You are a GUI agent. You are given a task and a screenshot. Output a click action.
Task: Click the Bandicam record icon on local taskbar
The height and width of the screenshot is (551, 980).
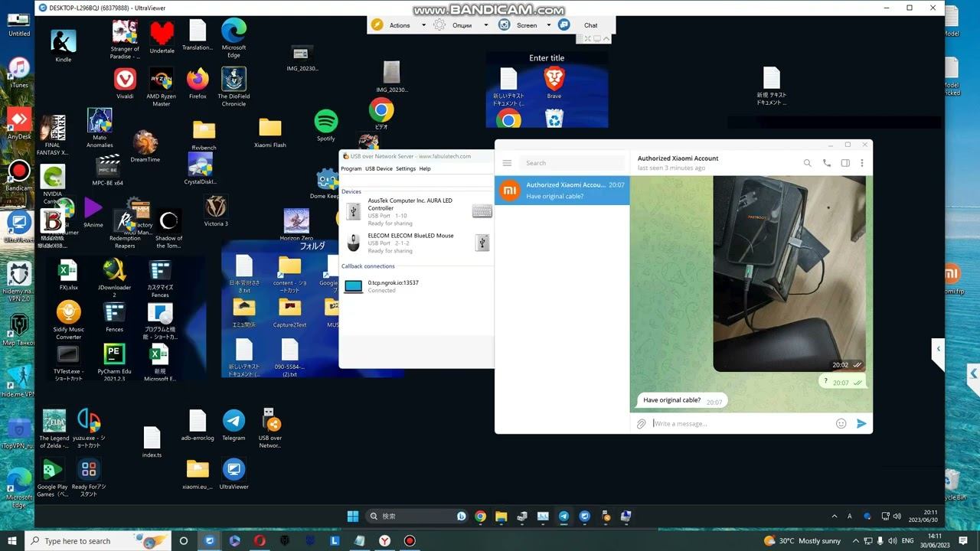coord(410,541)
